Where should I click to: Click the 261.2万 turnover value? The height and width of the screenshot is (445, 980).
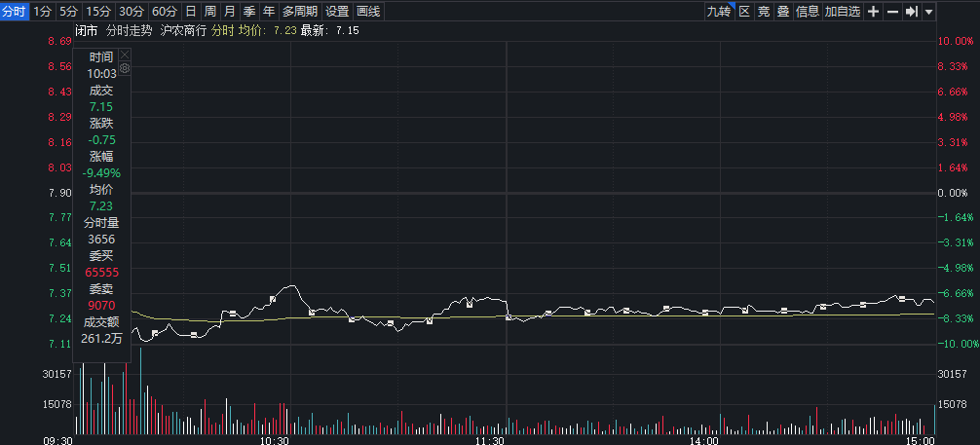pyautogui.click(x=102, y=339)
